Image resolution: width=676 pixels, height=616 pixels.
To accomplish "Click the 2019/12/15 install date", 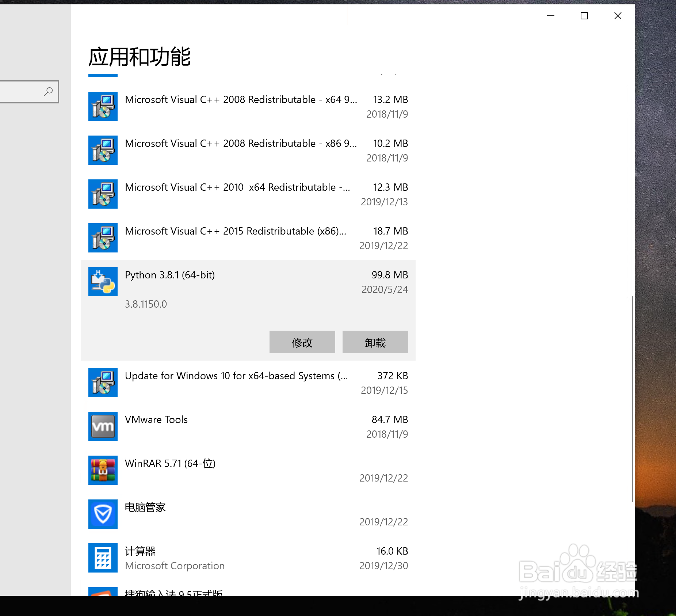I will pos(384,390).
